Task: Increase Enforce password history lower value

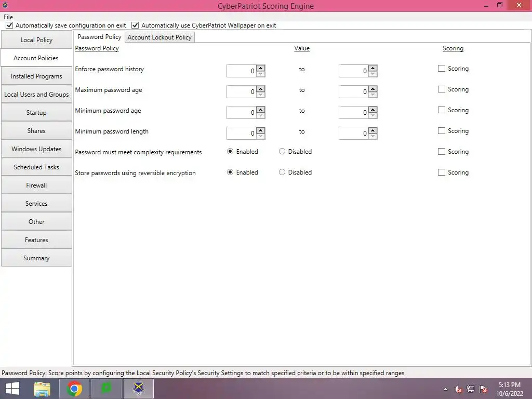Action: click(261, 68)
